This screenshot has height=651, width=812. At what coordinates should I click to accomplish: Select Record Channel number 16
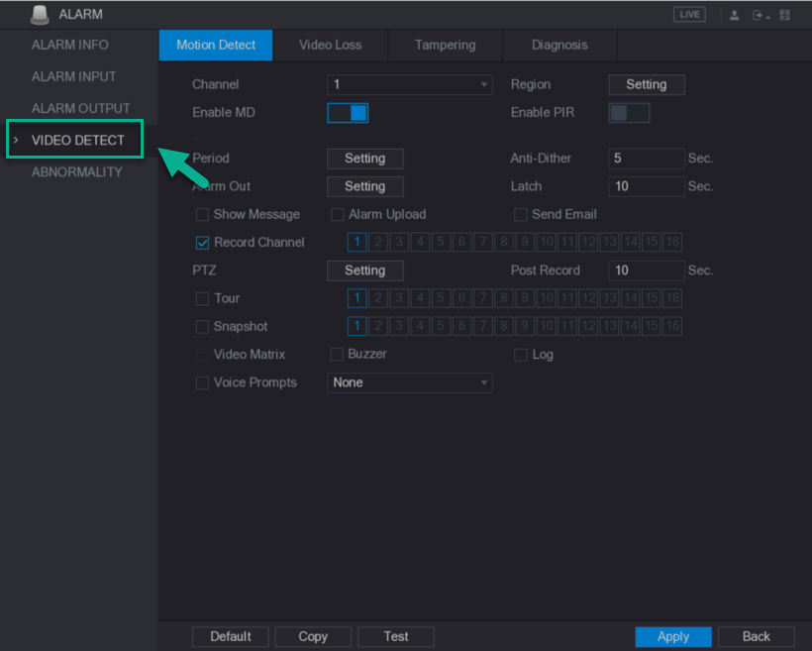[x=672, y=242]
